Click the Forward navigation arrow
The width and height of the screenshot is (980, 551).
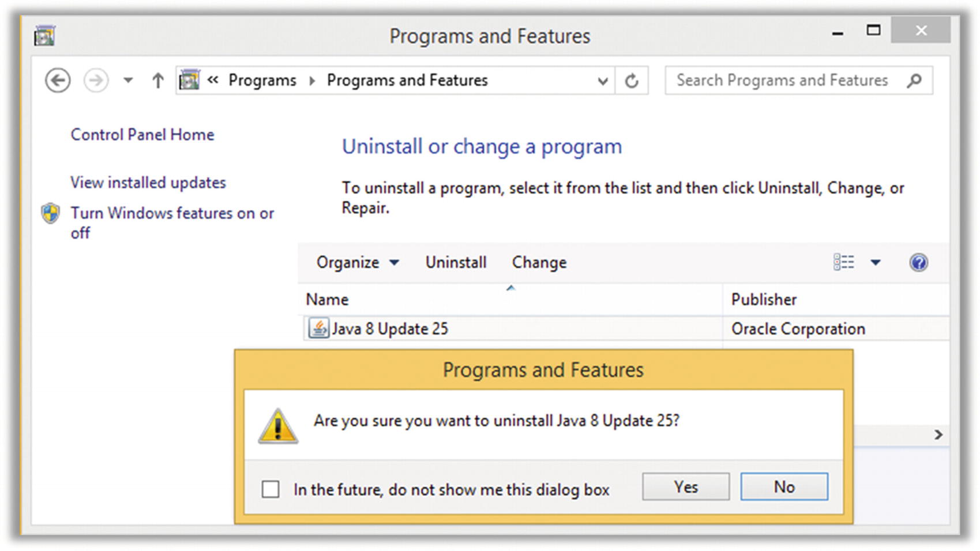(96, 81)
